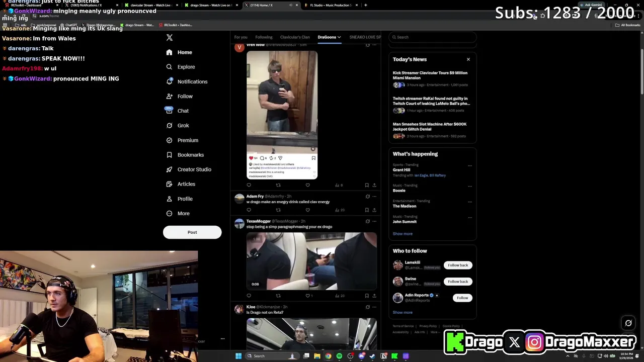Open Creator Studio in sidebar
This screenshot has height=362, width=644.
[x=188, y=169]
